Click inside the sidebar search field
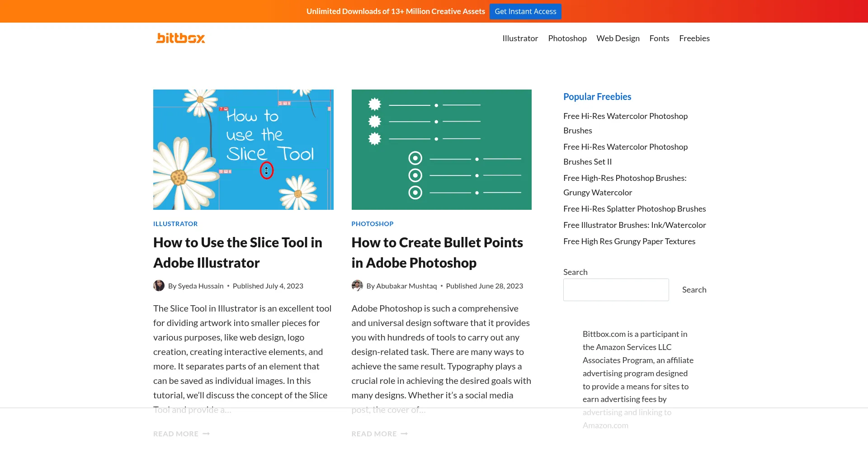 pyautogui.click(x=616, y=290)
